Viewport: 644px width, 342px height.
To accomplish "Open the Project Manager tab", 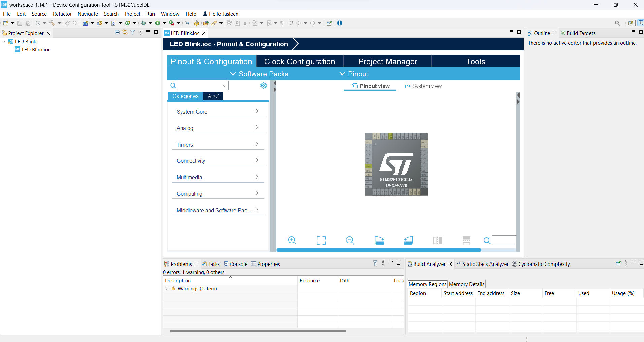I will click(x=388, y=61).
